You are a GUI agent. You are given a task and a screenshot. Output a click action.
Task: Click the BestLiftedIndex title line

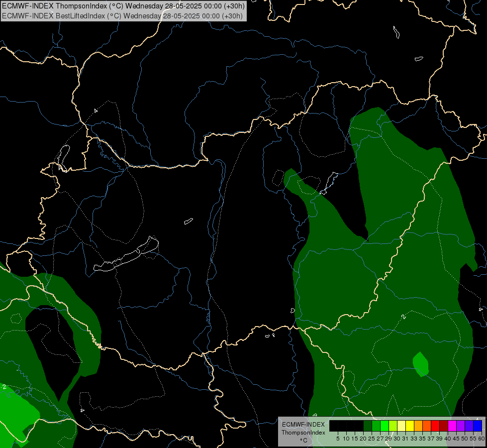(122, 16)
